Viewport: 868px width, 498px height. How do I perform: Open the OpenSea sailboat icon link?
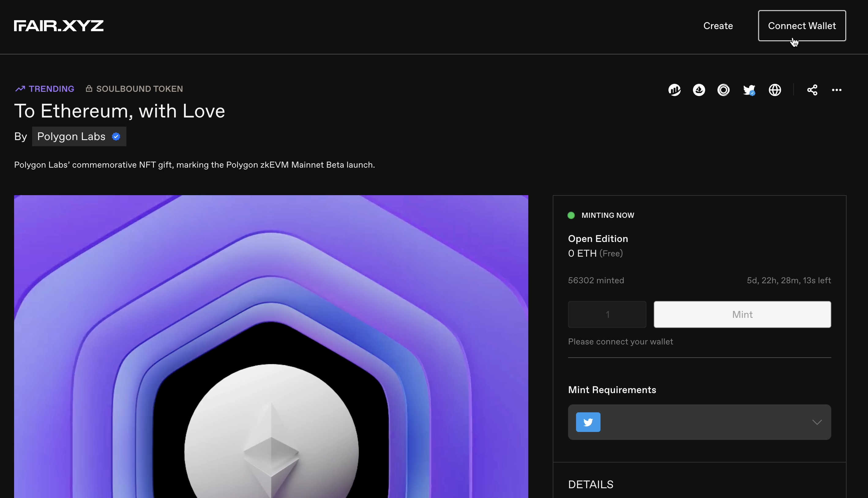[x=699, y=90]
